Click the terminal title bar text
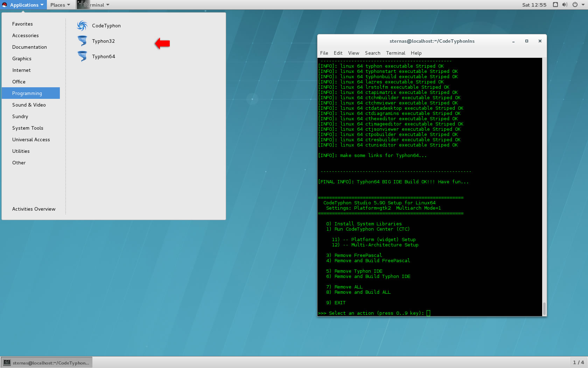Screen dimensions: 588x368 432,41
